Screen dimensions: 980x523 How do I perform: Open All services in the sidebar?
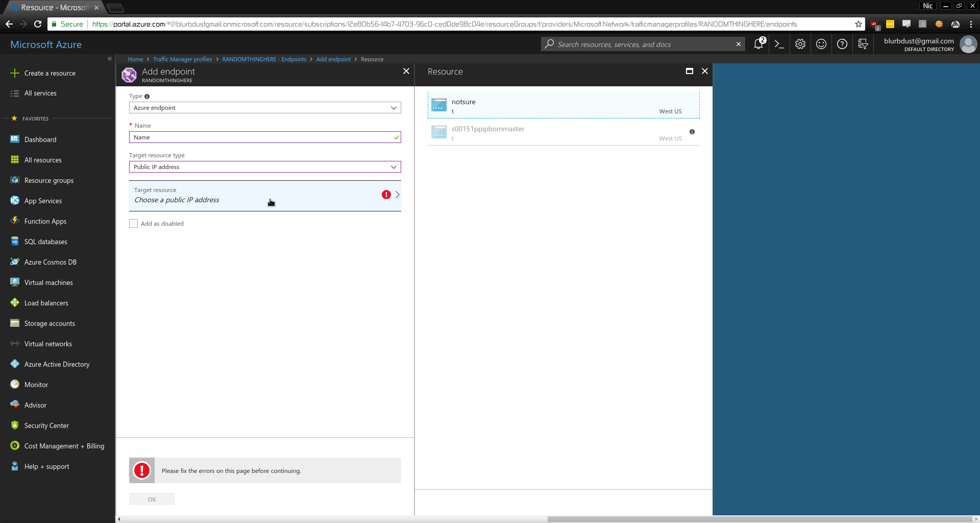coord(40,93)
